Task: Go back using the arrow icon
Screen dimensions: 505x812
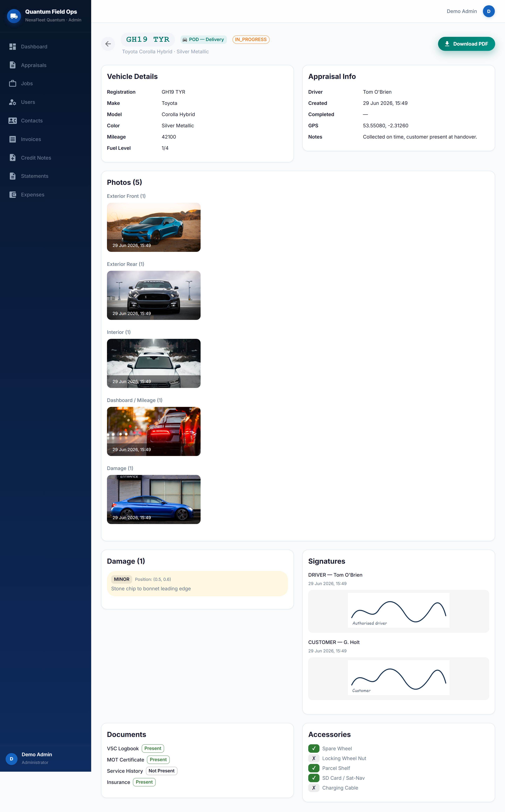Action: (x=108, y=44)
